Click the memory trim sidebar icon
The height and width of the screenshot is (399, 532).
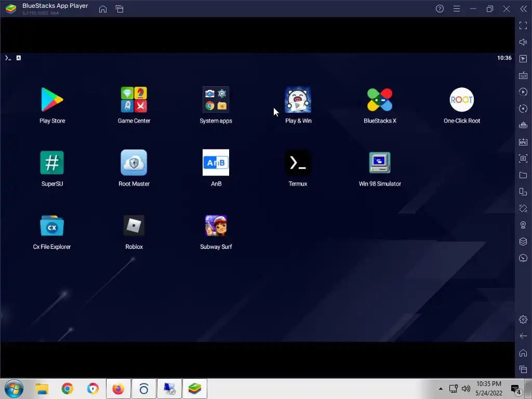coord(523,125)
